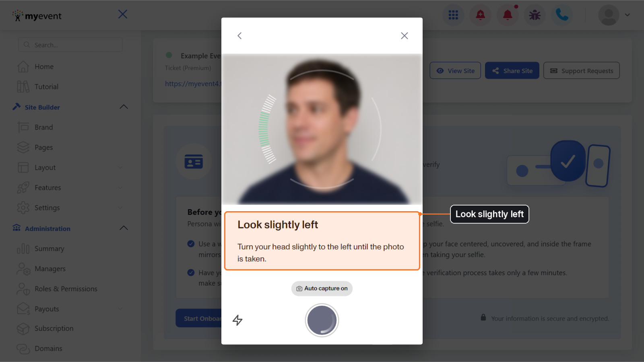644x362 pixels.
Task: Click the Home house icon
Action: (23, 66)
